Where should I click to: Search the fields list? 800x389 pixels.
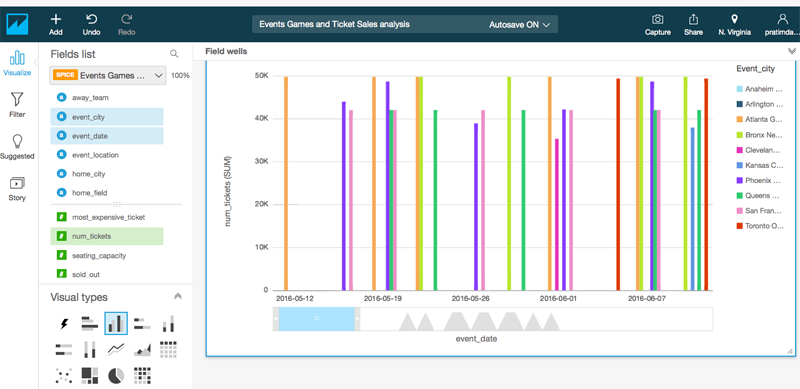pyautogui.click(x=174, y=54)
